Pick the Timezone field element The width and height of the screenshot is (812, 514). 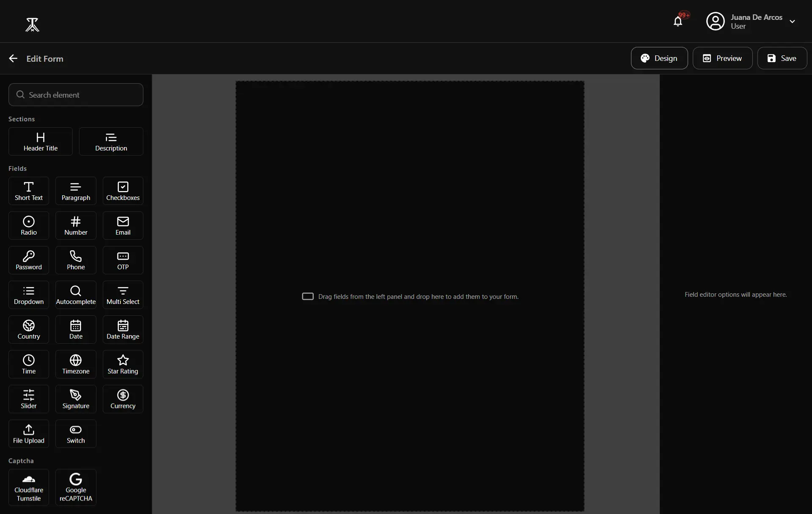coord(76,364)
